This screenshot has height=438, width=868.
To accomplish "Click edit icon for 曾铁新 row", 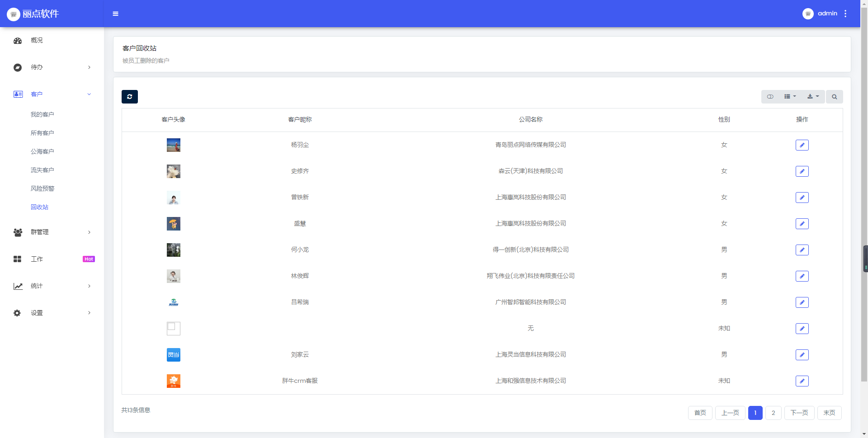I will [802, 198].
